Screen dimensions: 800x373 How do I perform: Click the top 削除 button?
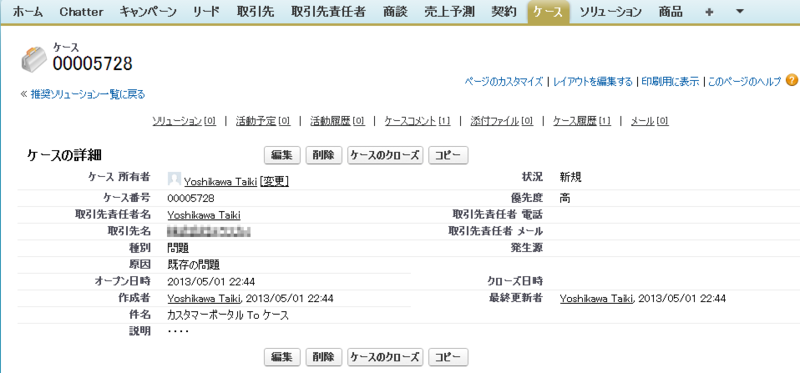323,155
